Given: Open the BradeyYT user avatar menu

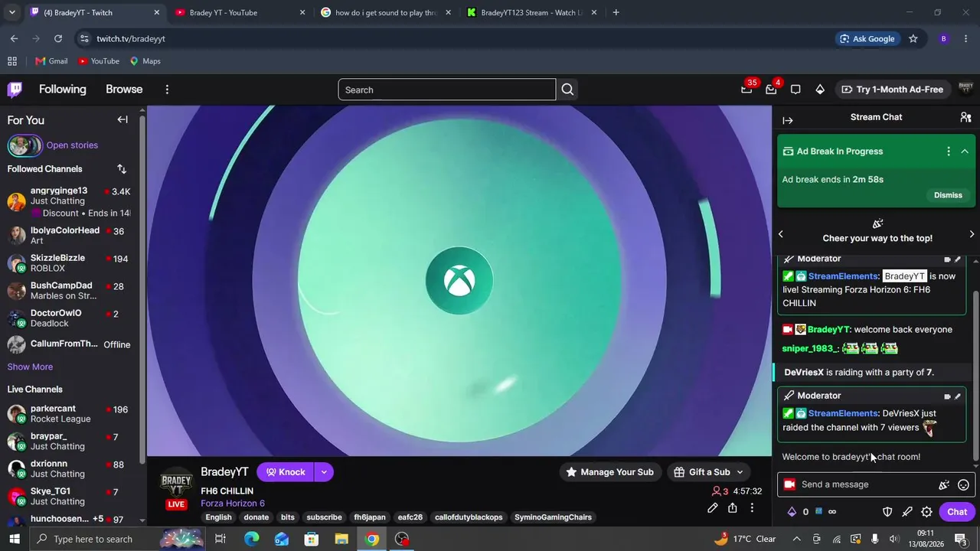Looking at the screenshot, I should point(965,90).
